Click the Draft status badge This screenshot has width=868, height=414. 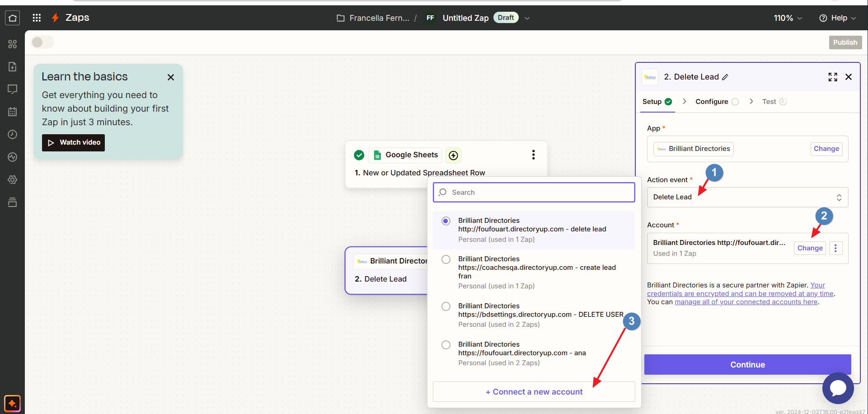pyautogui.click(x=506, y=18)
